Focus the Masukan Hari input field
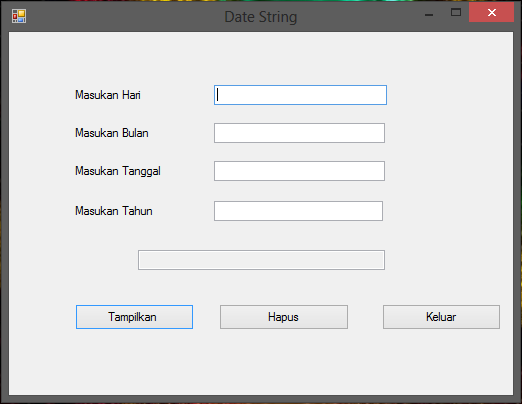This screenshot has width=522, height=404. (x=300, y=95)
